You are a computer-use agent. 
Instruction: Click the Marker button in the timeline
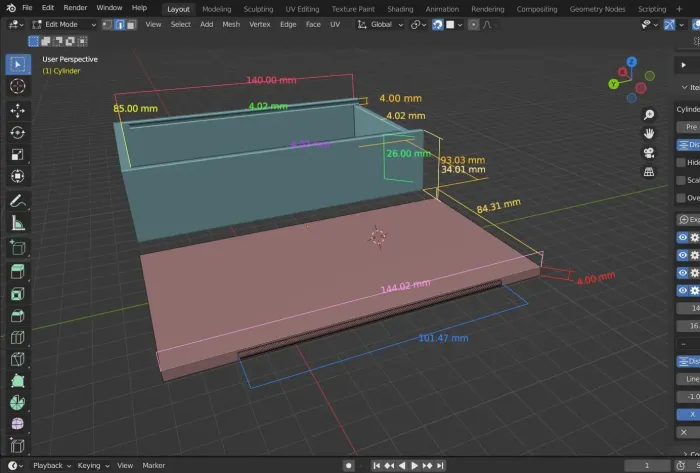tap(154, 465)
